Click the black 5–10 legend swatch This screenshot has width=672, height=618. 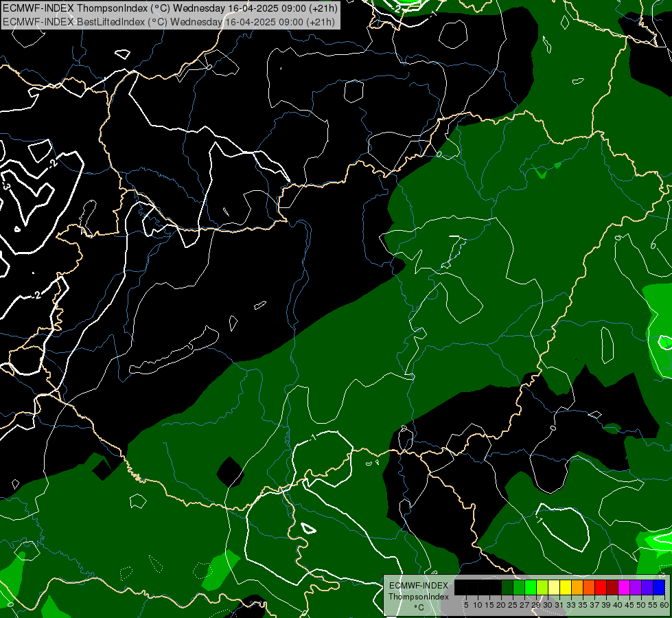(x=472, y=587)
